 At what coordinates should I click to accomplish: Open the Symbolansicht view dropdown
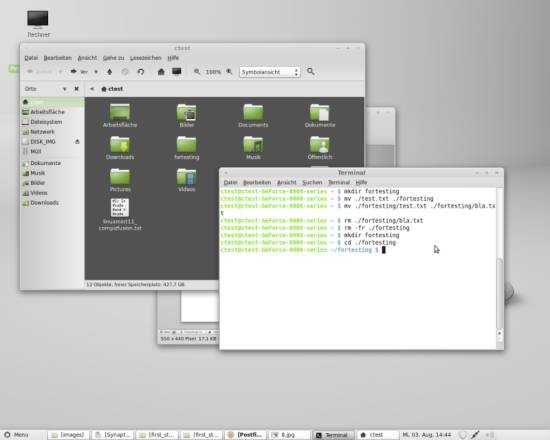269,72
